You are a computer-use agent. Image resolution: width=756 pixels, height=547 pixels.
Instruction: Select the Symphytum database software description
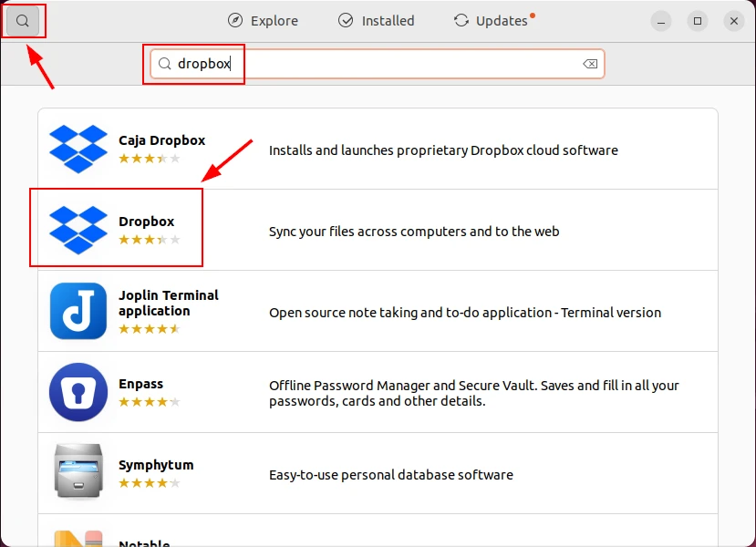tap(390, 474)
